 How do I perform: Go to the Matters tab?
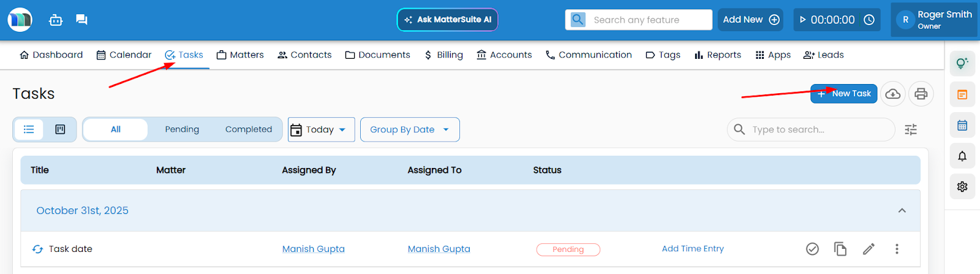[240, 55]
